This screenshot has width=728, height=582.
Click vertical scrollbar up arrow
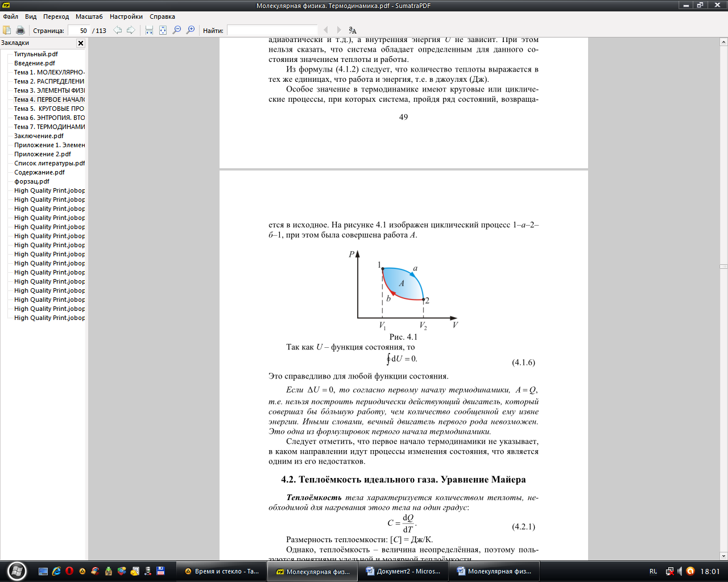point(723,42)
